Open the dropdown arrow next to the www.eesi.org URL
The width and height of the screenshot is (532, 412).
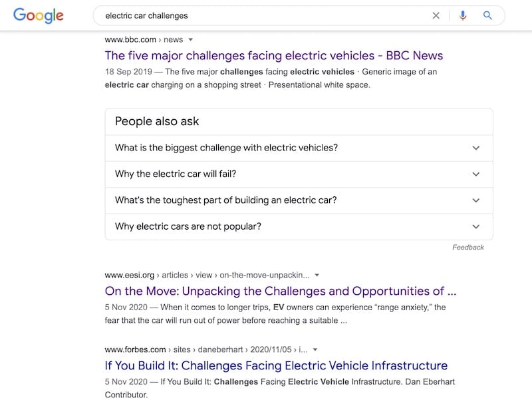(x=317, y=275)
